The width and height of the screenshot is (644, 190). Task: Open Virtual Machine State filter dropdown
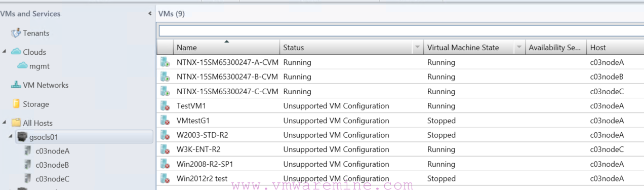[519, 48]
